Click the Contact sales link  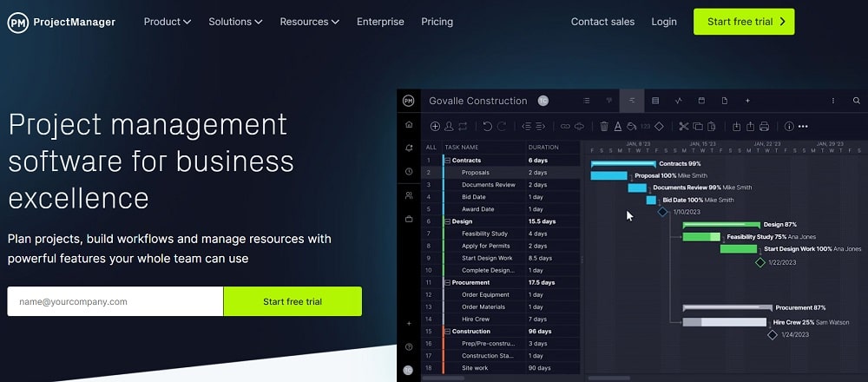click(603, 22)
